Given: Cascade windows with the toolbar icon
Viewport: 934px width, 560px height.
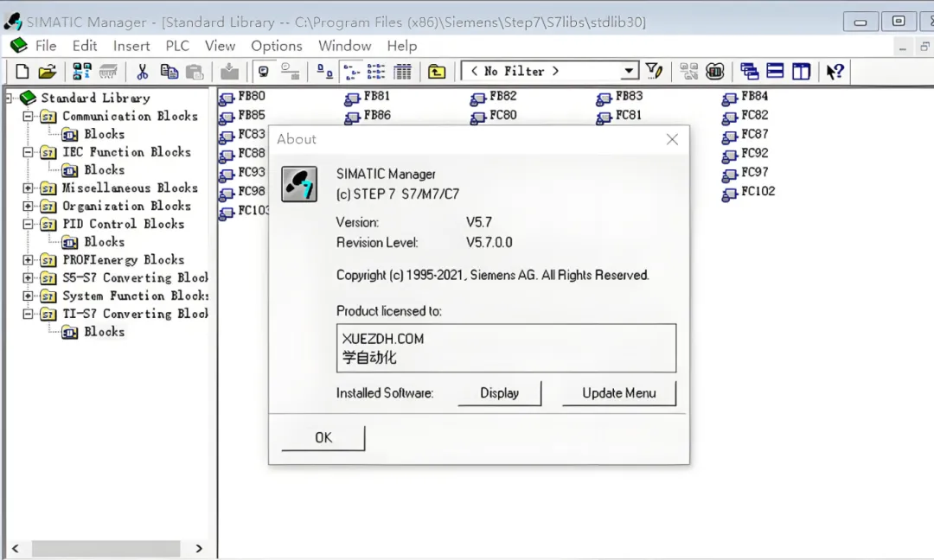Looking at the screenshot, I should [x=749, y=72].
